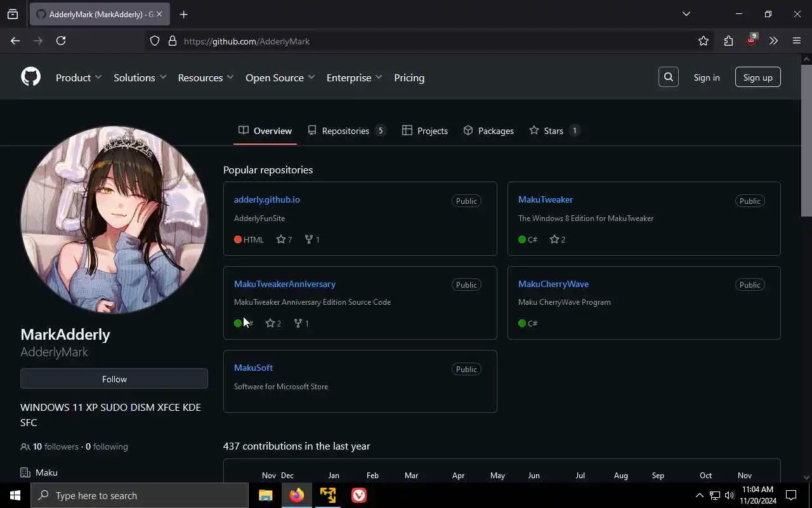Click forks count on MakuTweakerAnniversary repository
This screenshot has width=812, height=508.
(x=301, y=323)
